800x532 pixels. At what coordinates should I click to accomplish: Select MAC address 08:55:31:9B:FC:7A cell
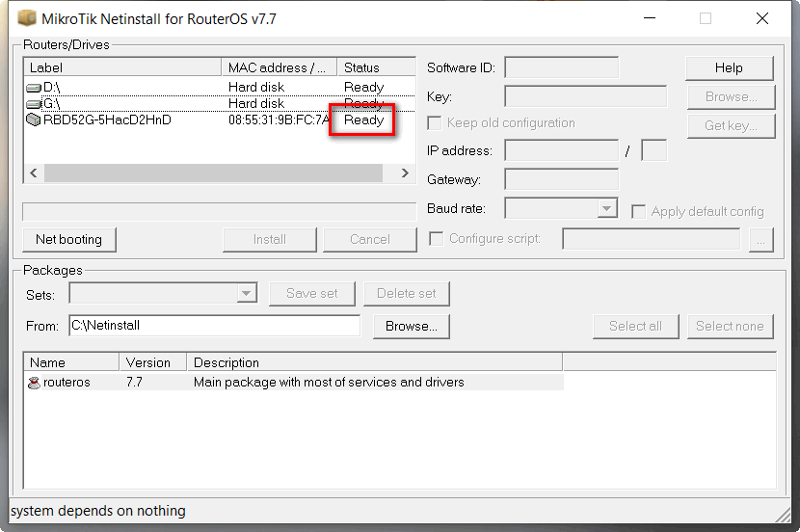click(x=280, y=120)
